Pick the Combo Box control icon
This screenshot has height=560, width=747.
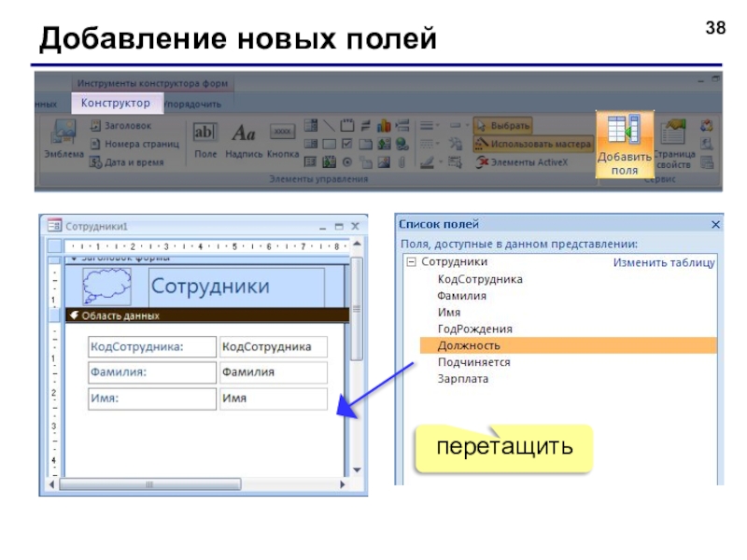coord(311,126)
